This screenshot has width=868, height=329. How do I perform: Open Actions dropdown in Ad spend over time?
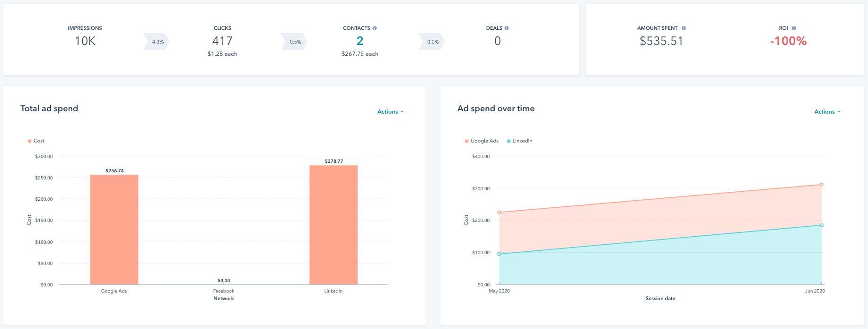coord(827,112)
